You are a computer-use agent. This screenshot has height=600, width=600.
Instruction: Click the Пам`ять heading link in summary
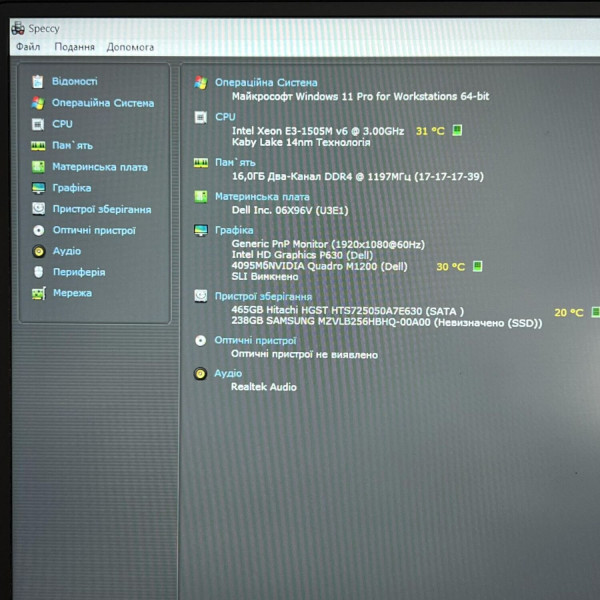(235, 163)
